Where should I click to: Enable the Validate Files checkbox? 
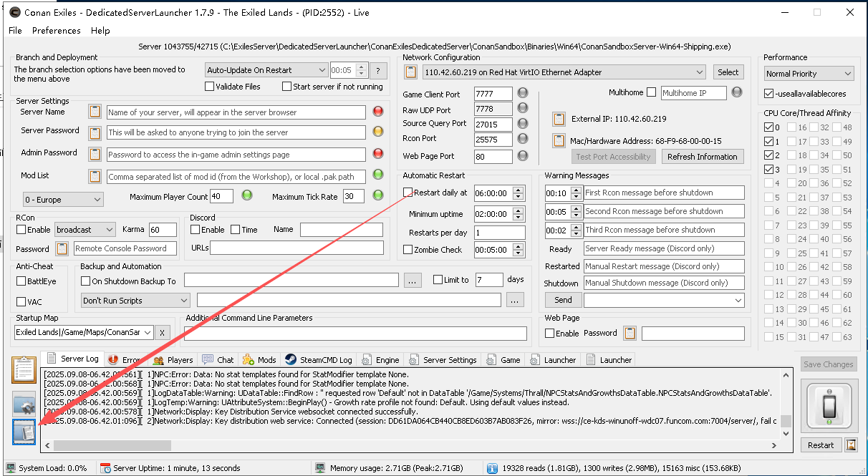pos(210,87)
